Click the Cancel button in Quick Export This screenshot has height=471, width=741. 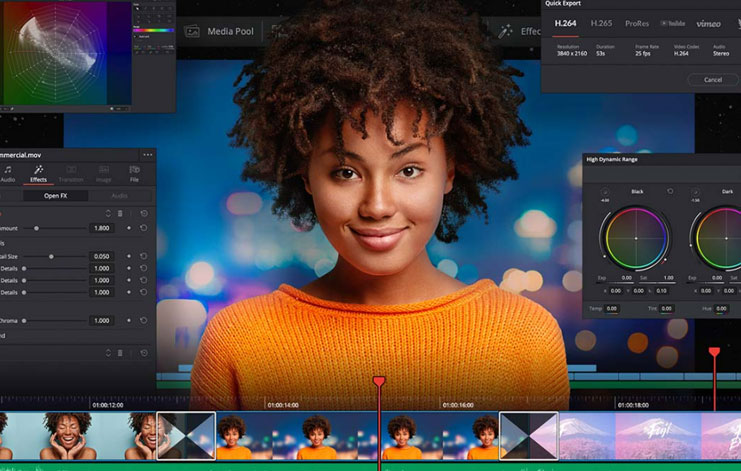click(x=712, y=79)
